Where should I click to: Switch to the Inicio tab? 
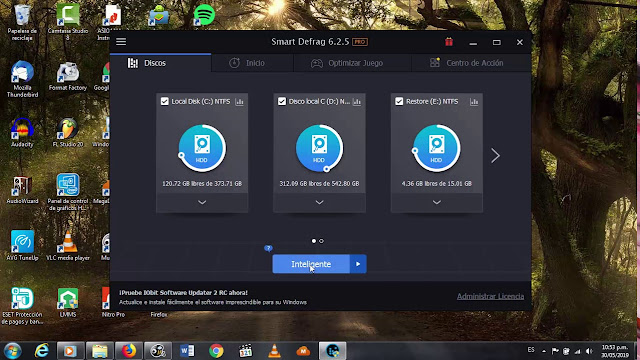(252, 63)
